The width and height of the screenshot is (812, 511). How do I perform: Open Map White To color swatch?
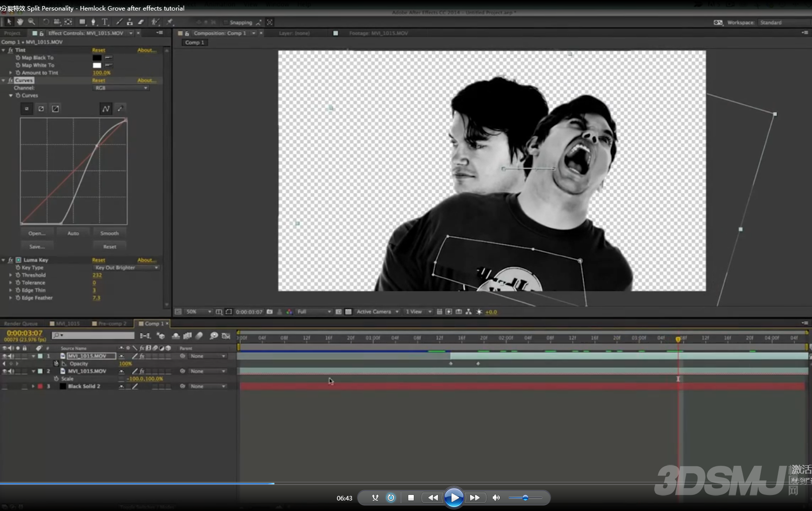pos(97,65)
